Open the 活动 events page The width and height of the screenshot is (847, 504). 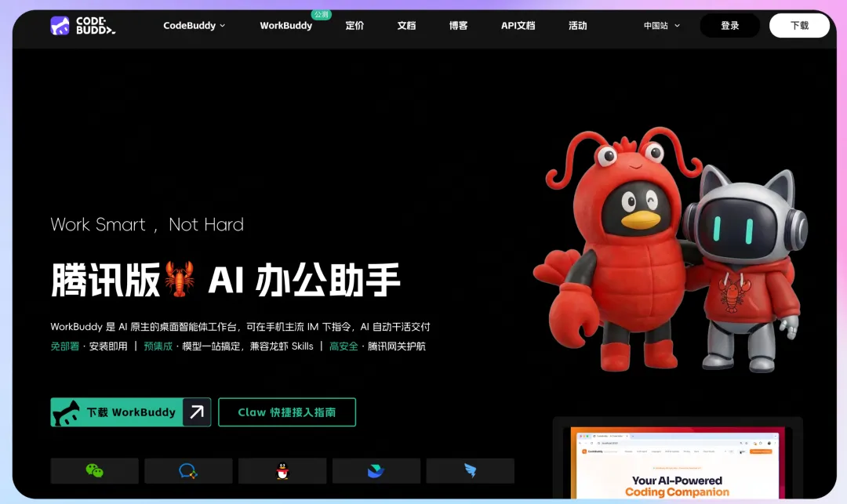(x=577, y=25)
